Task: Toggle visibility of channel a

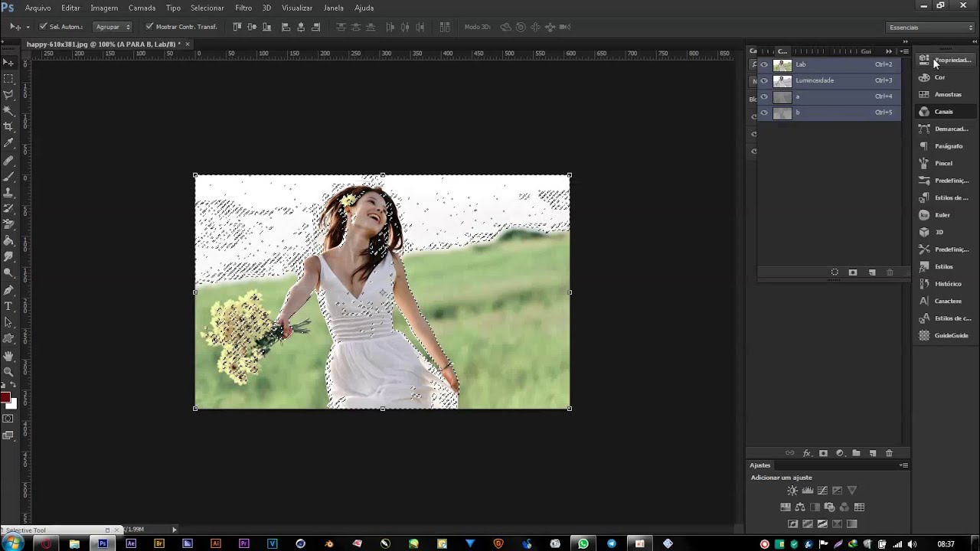Action: coord(764,96)
